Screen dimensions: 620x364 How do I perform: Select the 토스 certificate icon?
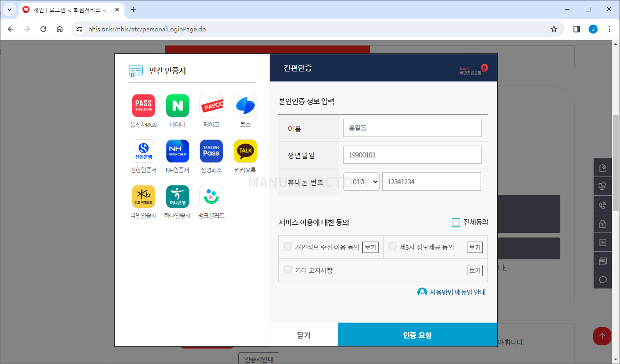click(246, 106)
